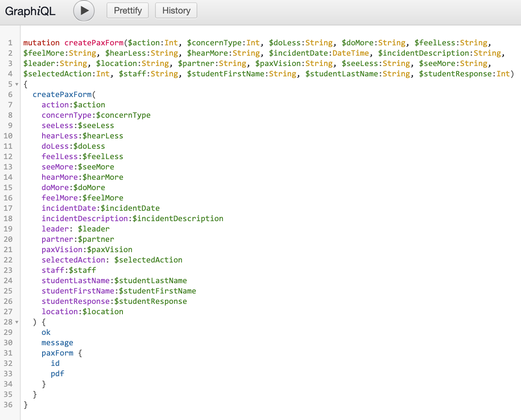This screenshot has width=521, height=420.
Task: Click the Prettify button
Action: (x=128, y=11)
